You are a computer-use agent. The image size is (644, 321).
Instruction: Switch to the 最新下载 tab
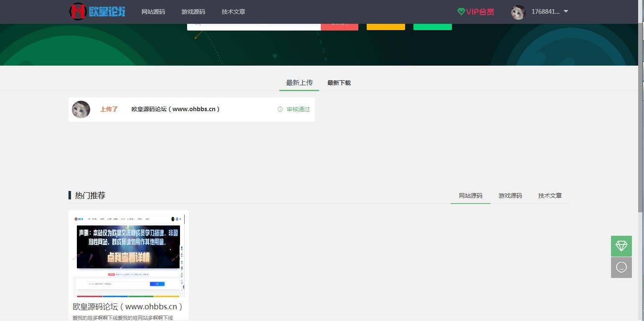pos(339,83)
